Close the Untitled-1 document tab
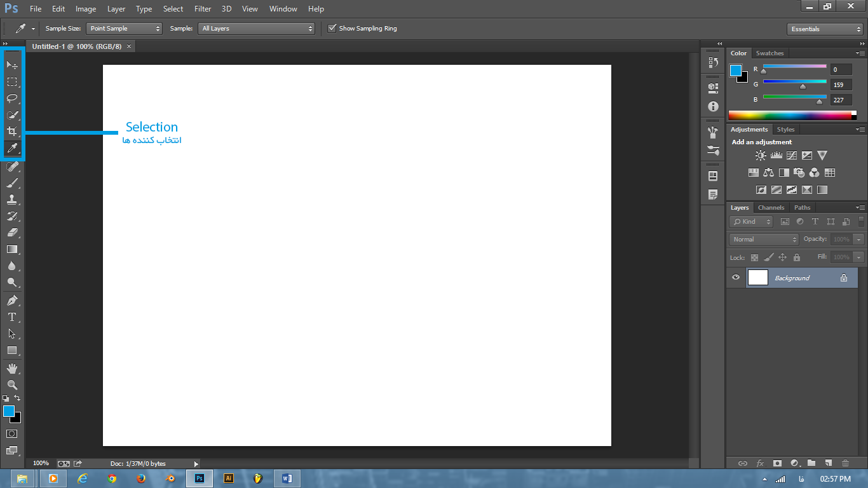 coord(129,46)
